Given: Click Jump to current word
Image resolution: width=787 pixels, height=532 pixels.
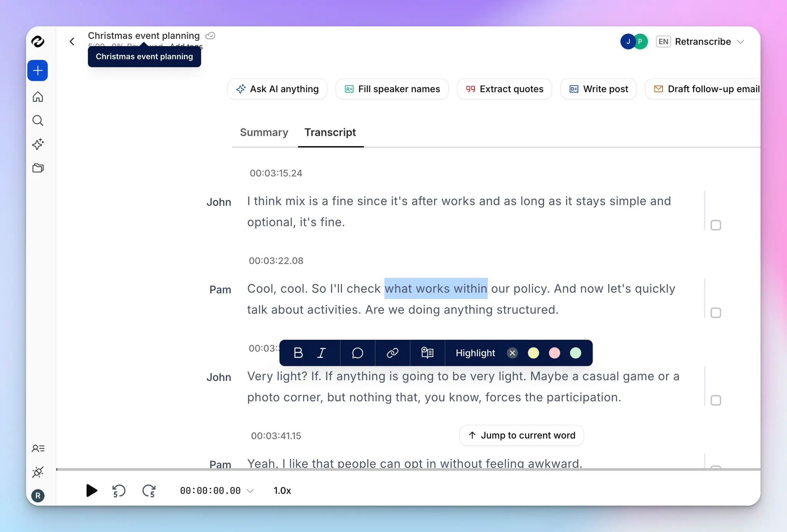Looking at the screenshot, I should click(x=521, y=435).
